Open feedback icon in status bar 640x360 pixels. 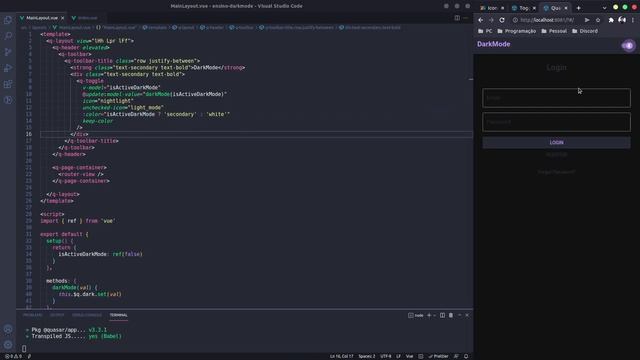click(x=456, y=356)
